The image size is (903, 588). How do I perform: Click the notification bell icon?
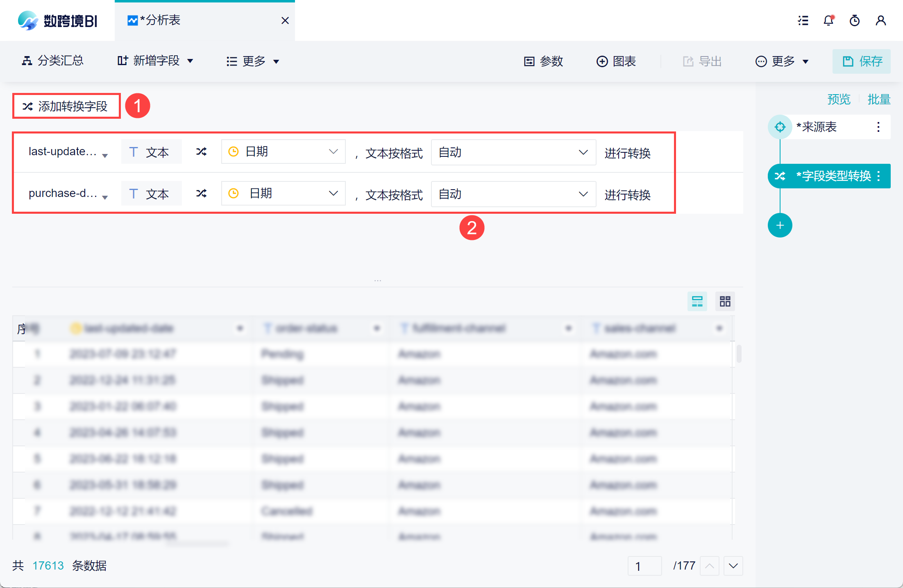coord(828,20)
